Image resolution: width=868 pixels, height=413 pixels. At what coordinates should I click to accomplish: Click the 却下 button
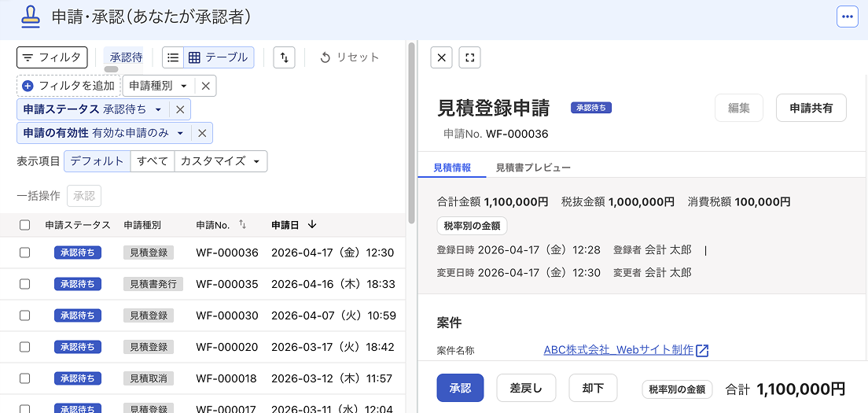tap(593, 388)
